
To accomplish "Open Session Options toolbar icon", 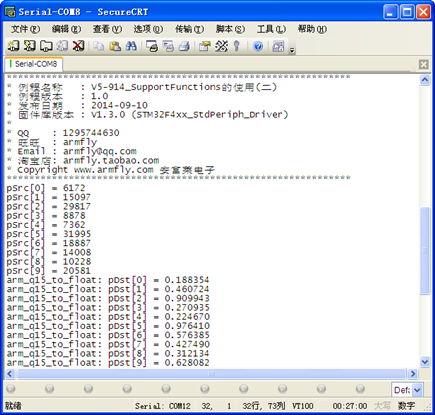I will point(204,46).
